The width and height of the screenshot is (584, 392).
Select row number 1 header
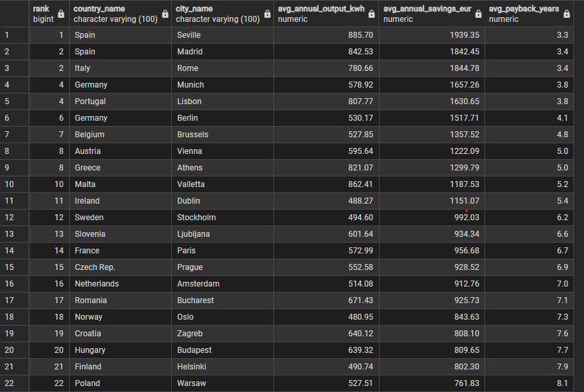(x=14, y=35)
